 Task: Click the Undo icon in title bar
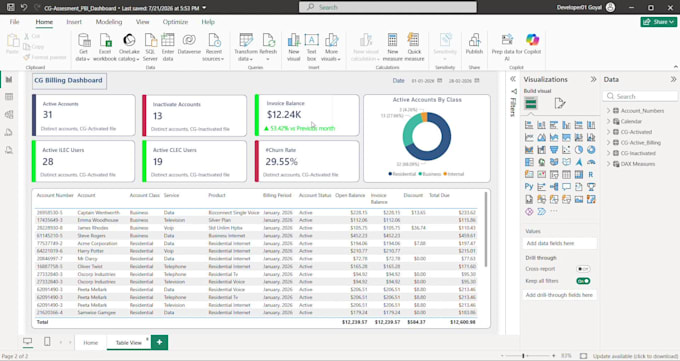point(24,7)
